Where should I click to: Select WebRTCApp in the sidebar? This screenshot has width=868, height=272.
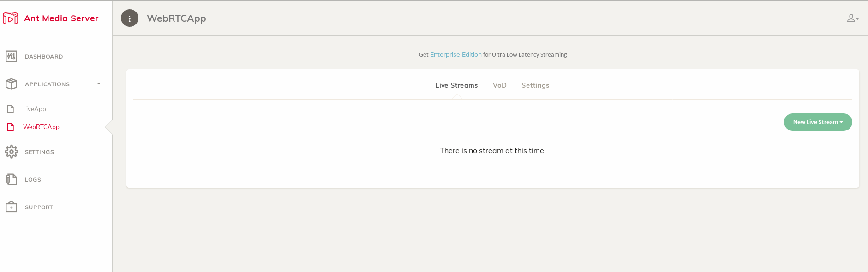pos(42,127)
